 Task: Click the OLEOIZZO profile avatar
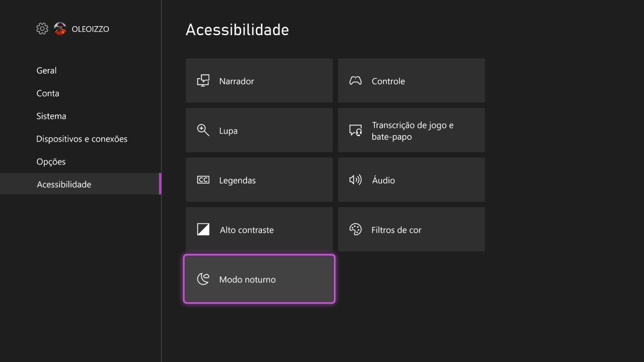pos(60,29)
